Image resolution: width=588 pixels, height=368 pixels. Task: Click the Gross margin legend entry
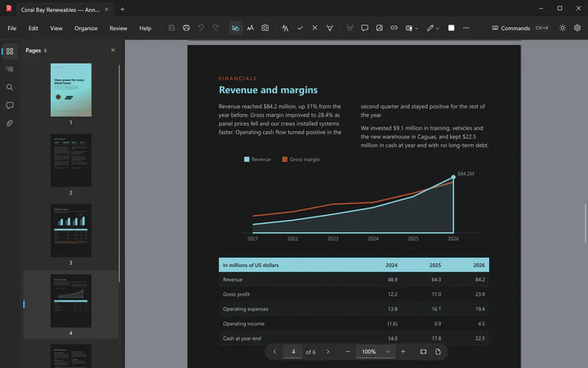[x=301, y=159]
